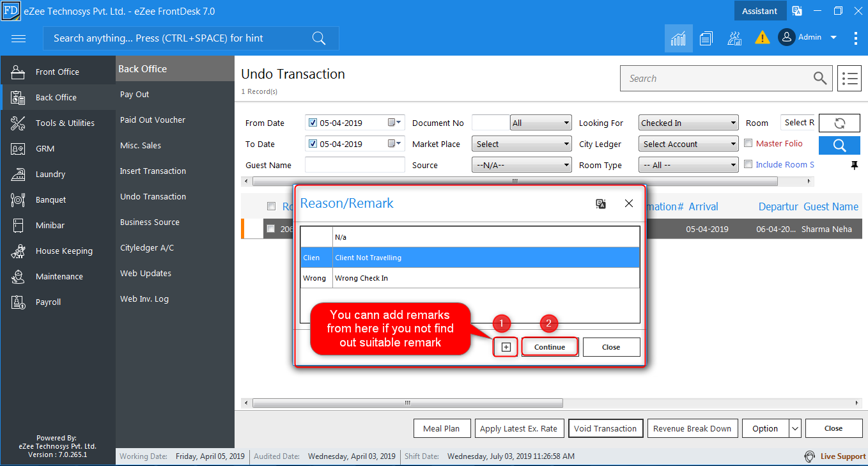Close the Reason/Remark dialog with X
The image size is (868, 466).
(629, 203)
